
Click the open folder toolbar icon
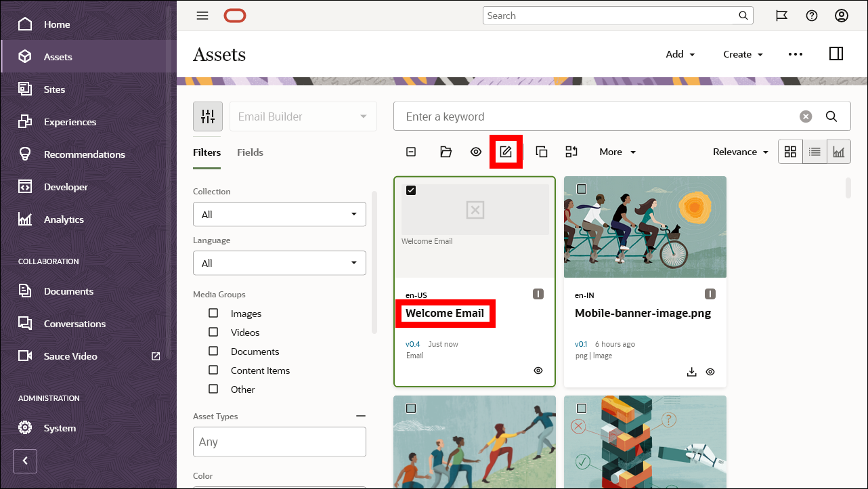pos(446,152)
